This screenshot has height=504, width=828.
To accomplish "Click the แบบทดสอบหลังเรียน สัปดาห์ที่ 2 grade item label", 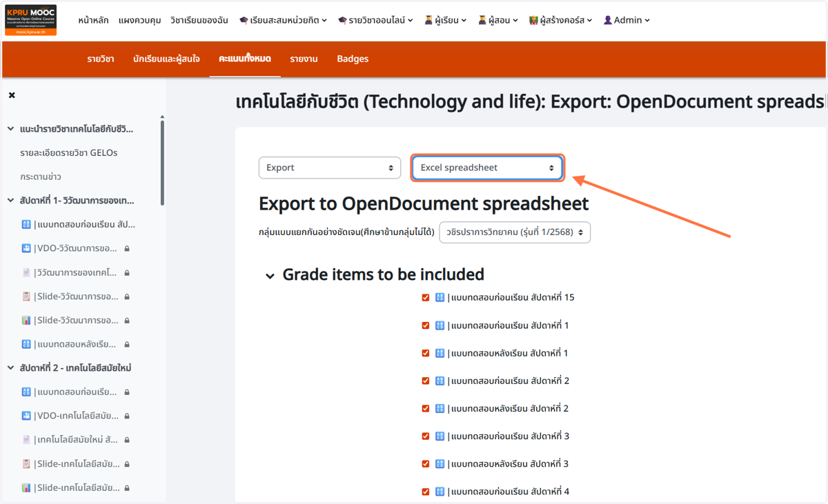I will click(x=508, y=408).
